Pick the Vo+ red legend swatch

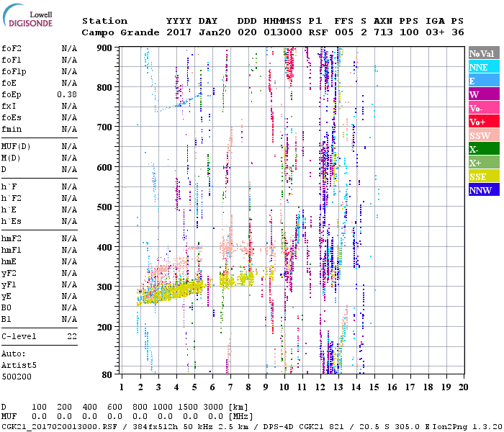483,122
